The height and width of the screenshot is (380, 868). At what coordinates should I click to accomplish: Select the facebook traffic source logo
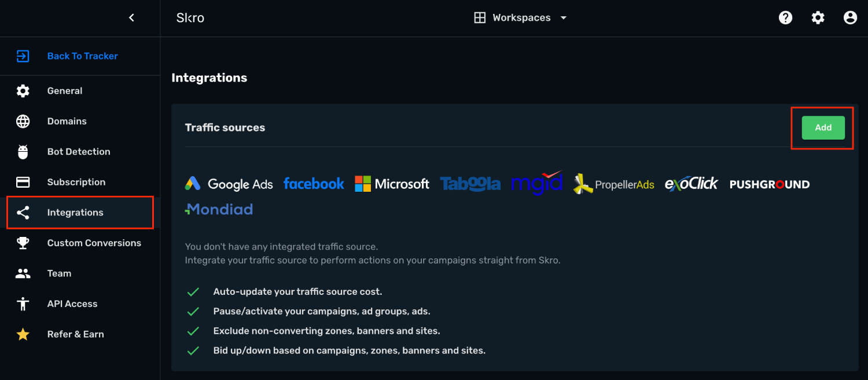pos(314,184)
